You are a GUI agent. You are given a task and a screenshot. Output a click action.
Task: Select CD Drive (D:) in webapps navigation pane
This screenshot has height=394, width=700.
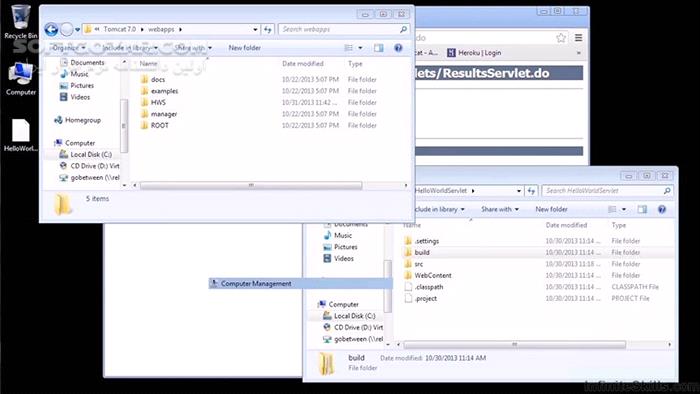coord(89,166)
